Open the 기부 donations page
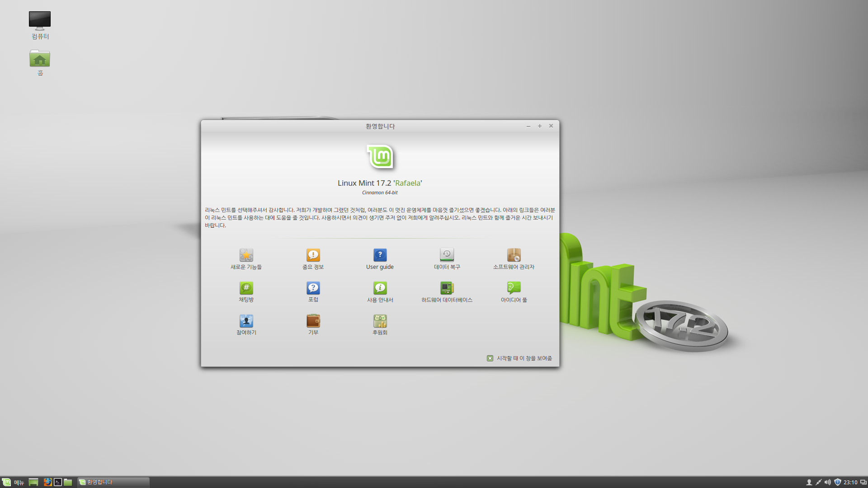 coord(313,325)
